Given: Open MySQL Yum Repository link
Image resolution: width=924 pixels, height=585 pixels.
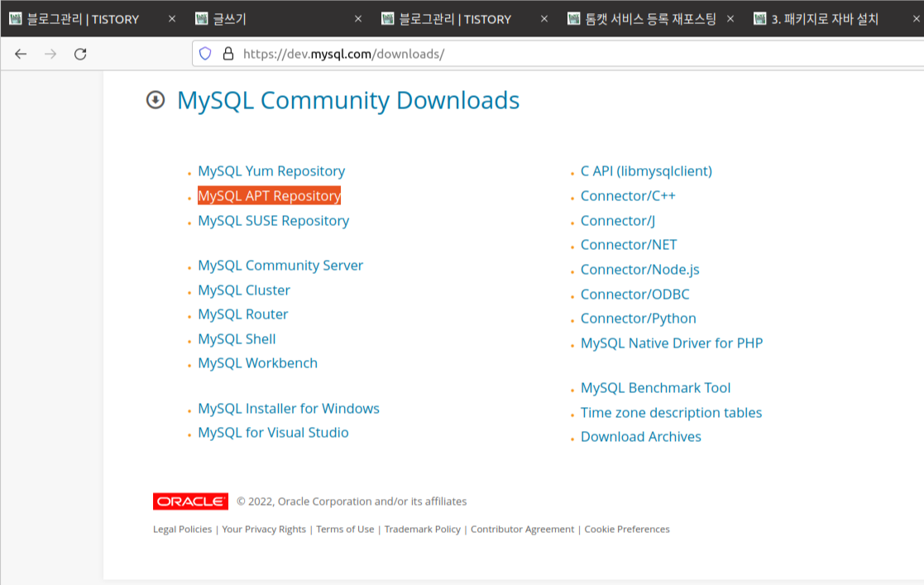Looking at the screenshot, I should pyautogui.click(x=271, y=171).
